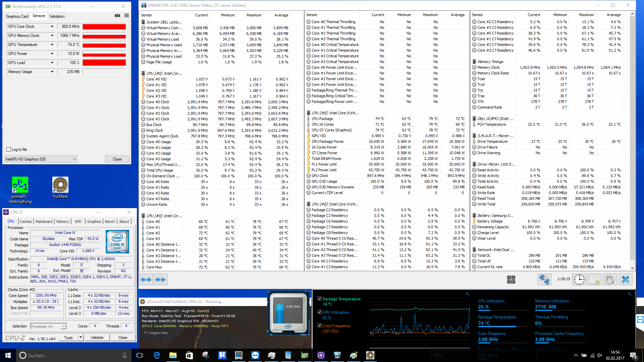Image resolution: width=644 pixels, height=362 pixels.
Task: Switch to GPU-Z Graphics Card tab
Action: [x=17, y=16]
